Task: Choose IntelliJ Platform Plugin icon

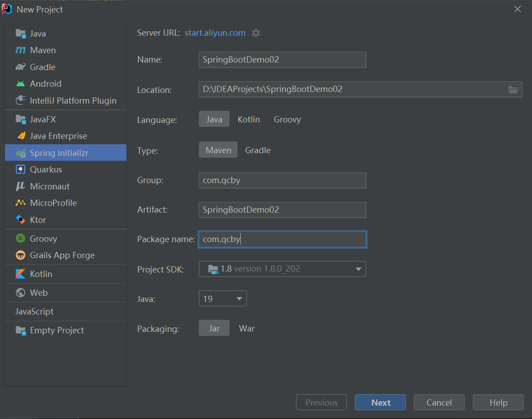Action: 21,101
